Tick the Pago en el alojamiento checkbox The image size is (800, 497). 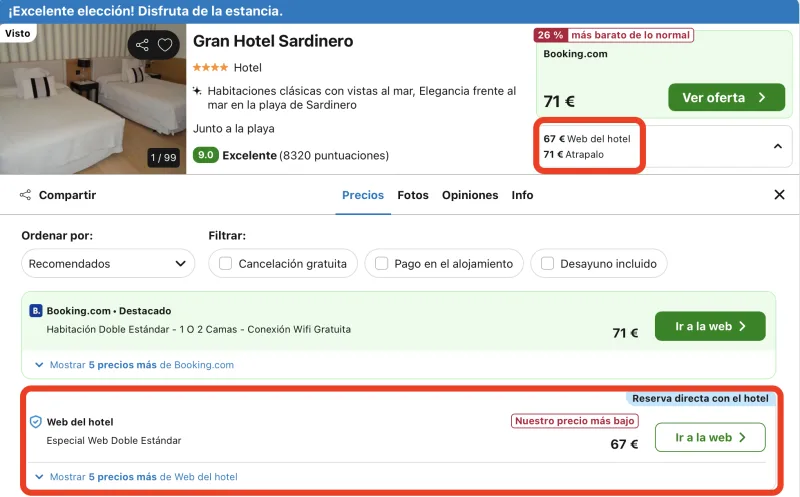[x=381, y=263]
